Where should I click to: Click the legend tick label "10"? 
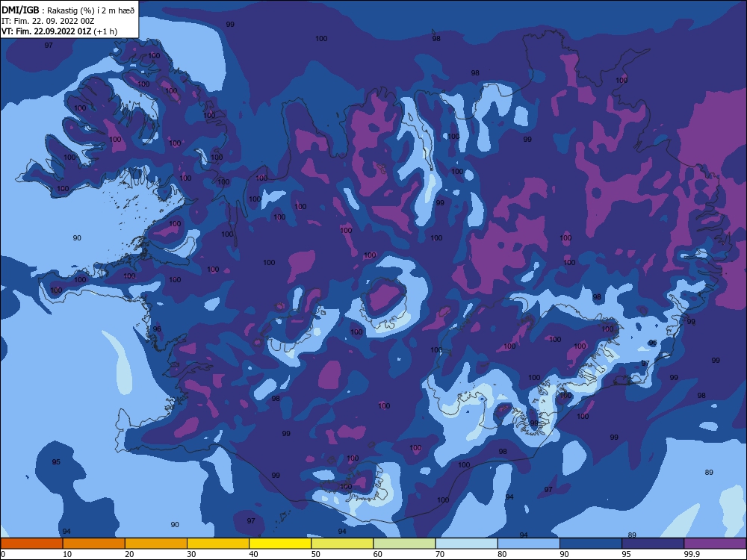[67, 554]
